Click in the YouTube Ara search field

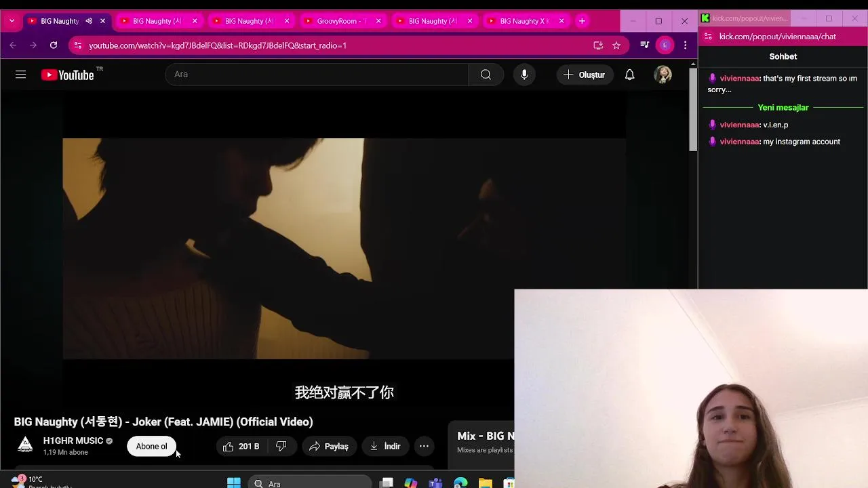pos(317,75)
